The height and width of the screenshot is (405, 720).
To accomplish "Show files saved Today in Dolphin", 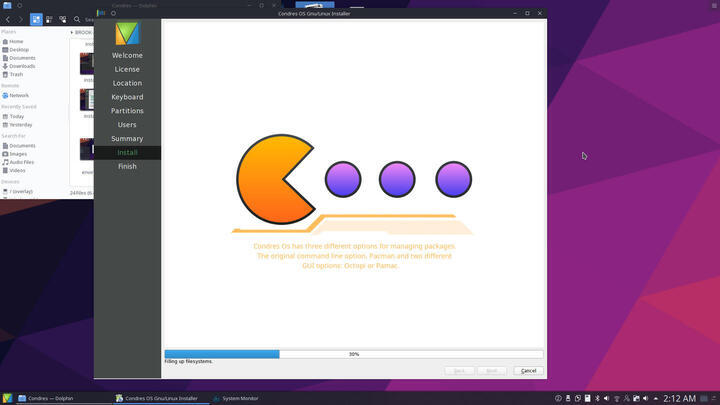I will coord(13,117).
